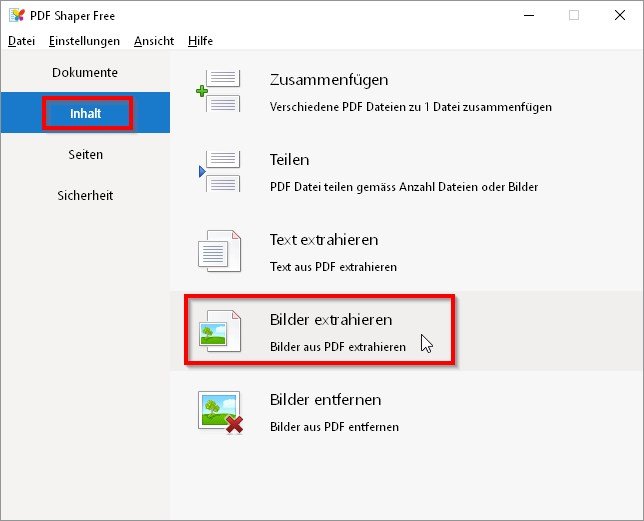Click the Text extrahieren pages icon

point(219,251)
